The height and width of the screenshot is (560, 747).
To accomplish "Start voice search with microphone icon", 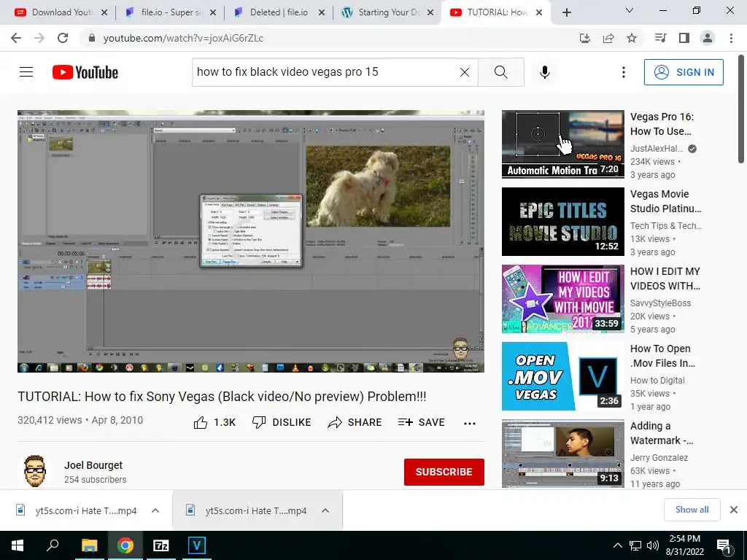I will [x=544, y=72].
